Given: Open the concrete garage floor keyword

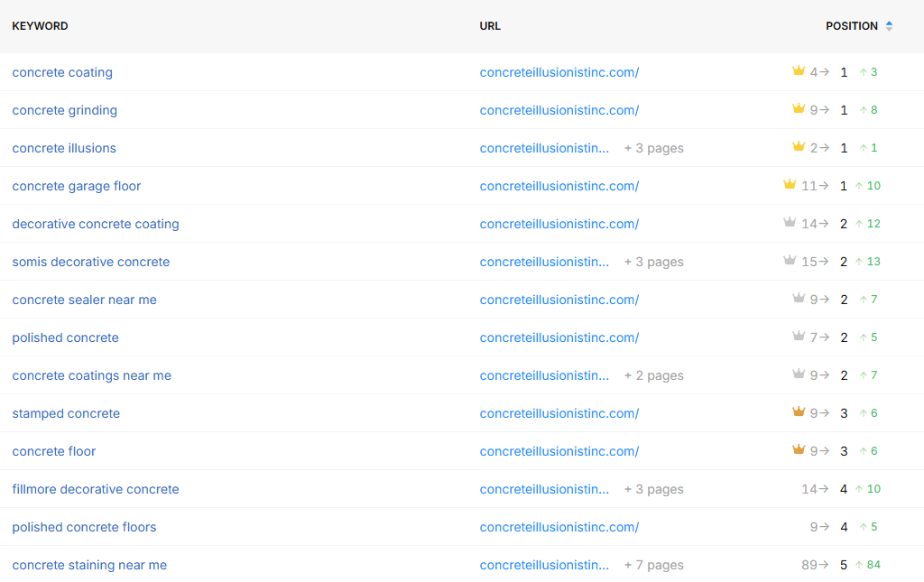Looking at the screenshot, I should pyautogui.click(x=77, y=186).
